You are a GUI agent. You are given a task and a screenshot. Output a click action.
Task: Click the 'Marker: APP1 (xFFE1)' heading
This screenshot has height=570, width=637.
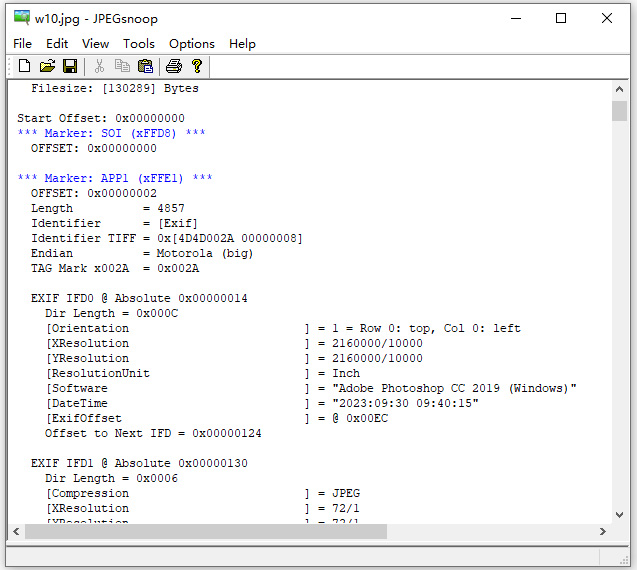coord(115,178)
